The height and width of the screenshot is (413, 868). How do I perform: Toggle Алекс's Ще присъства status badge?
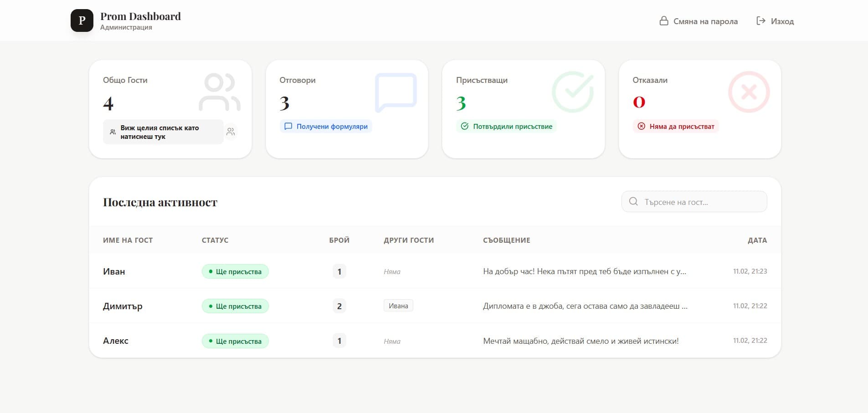click(235, 341)
